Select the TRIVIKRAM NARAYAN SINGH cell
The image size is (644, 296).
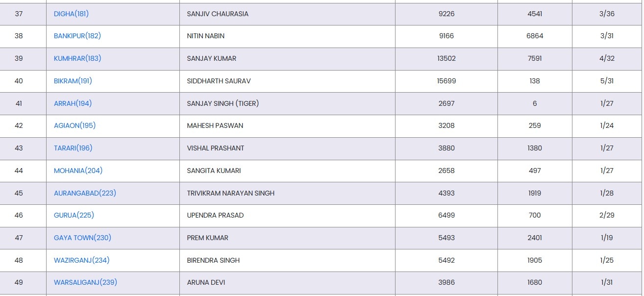click(x=231, y=193)
